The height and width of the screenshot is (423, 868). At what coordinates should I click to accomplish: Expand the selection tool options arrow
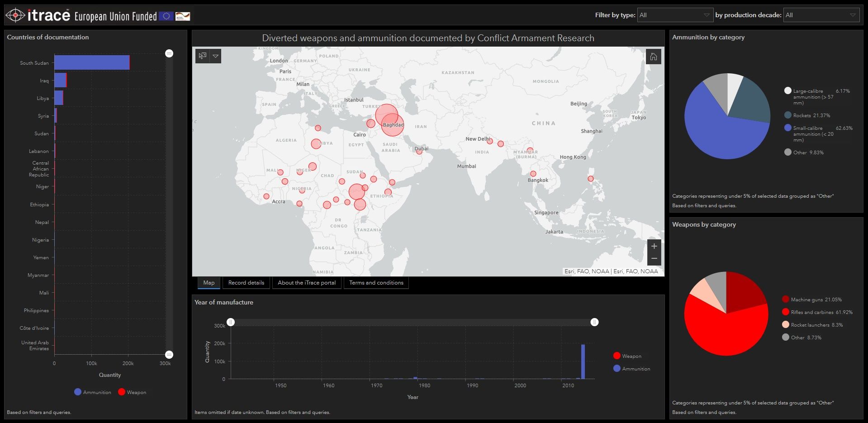click(215, 56)
